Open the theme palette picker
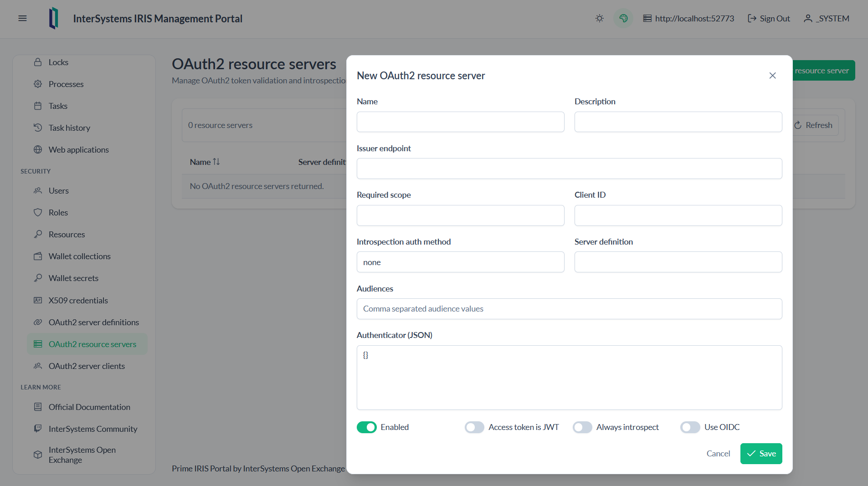The image size is (868, 486). tap(623, 18)
